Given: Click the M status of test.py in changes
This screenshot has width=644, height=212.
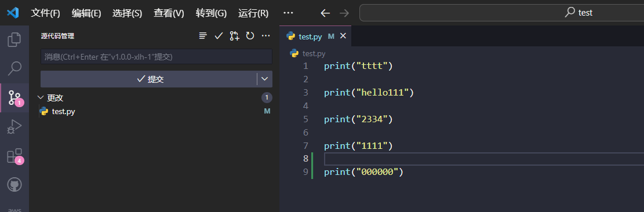Looking at the screenshot, I should (267, 111).
